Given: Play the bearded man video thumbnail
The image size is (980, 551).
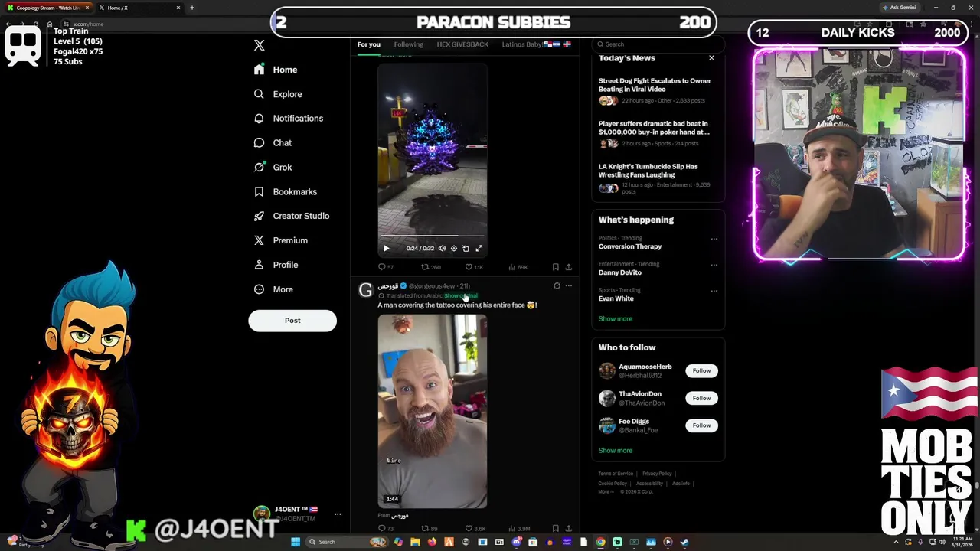Looking at the screenshot, I should tap(433, 411).
